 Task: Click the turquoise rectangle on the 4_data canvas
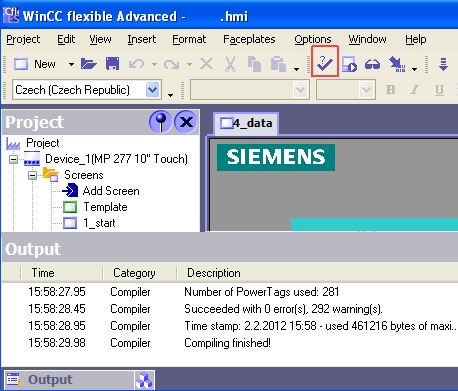tap(374, 224)
